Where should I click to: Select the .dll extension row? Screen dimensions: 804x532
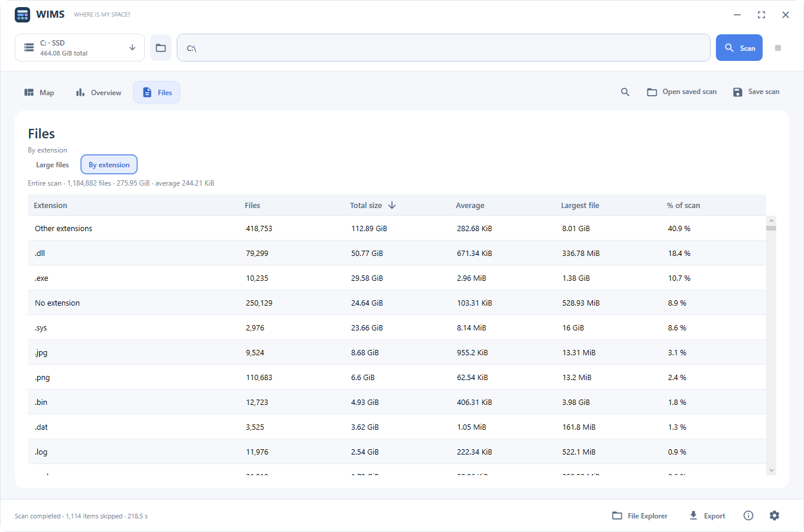click(397, 253)
